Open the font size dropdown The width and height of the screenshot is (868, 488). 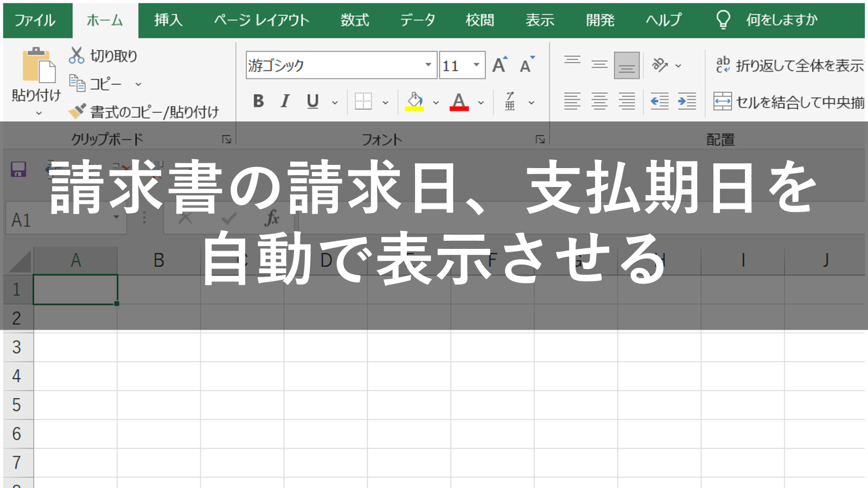pyautogui.click(x=476, y=65)
